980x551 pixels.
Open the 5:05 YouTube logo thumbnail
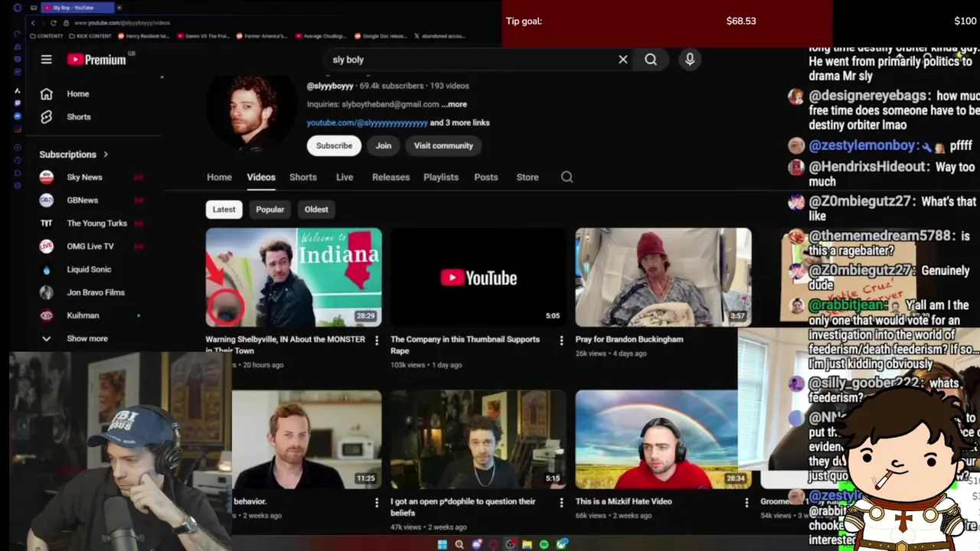pyautogui.click(x=479, y=278)
